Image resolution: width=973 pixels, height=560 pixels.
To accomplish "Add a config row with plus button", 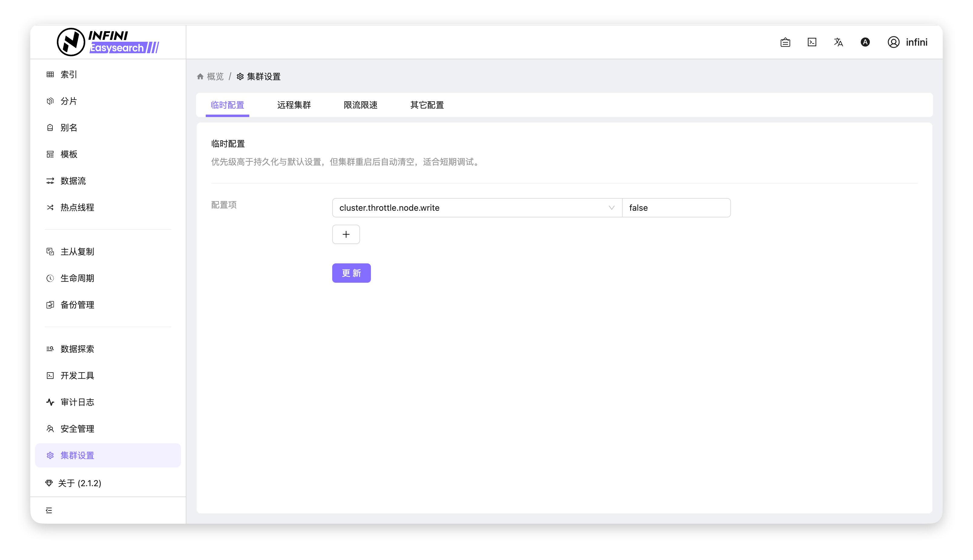I will point(346,234).
